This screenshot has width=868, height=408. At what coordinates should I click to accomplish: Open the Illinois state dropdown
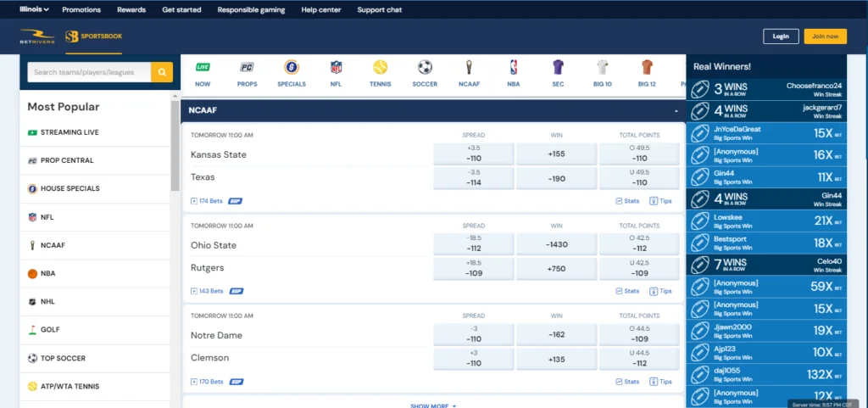click(34, 9)
